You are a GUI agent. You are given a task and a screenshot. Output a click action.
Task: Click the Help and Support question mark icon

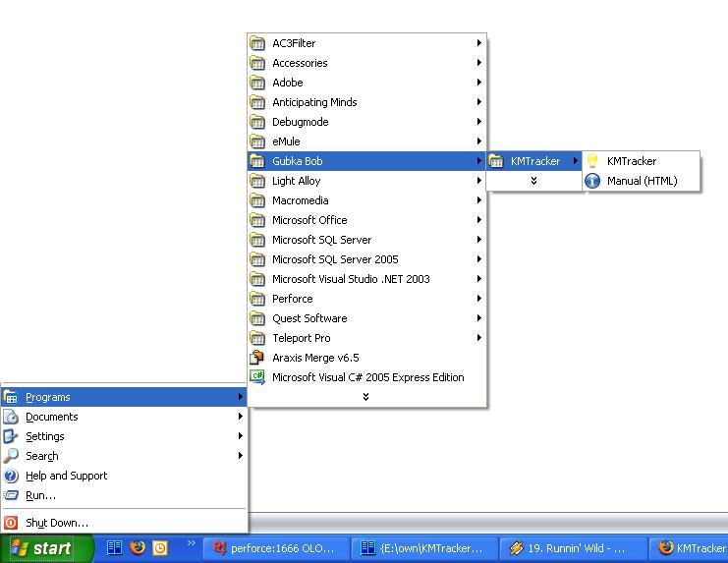coord(11,476)
